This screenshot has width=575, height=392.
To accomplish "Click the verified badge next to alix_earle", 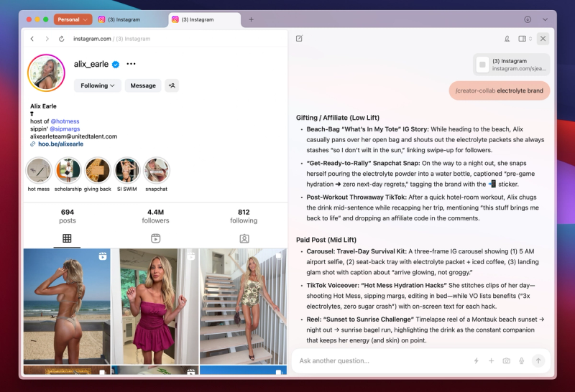I will tap(116, 65).
